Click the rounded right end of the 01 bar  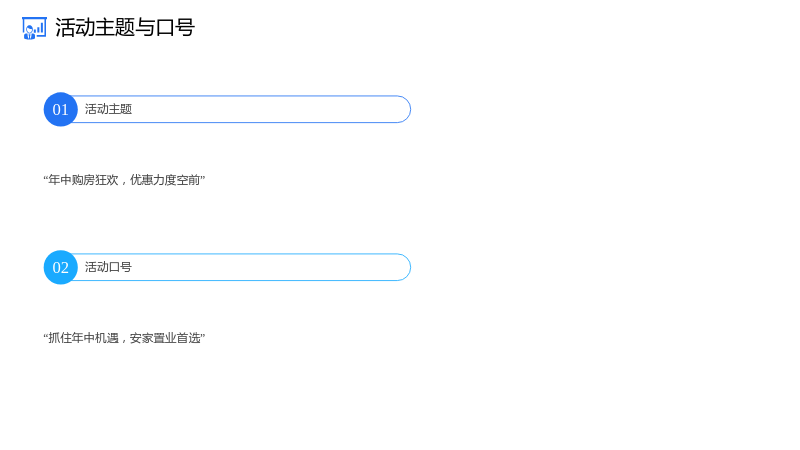(x=402, y=109)
